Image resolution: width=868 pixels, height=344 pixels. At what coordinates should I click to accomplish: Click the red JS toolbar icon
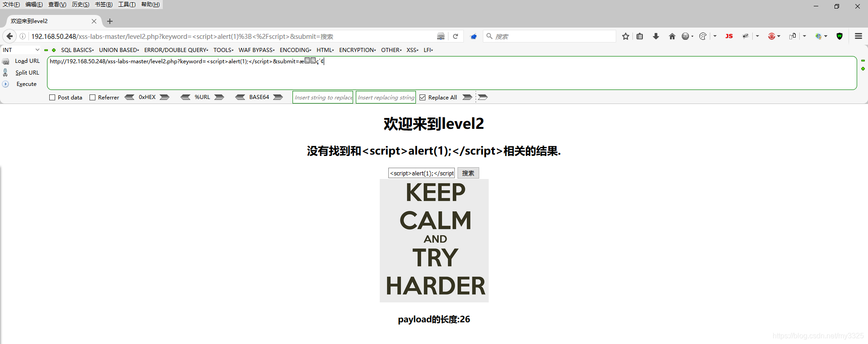[729, 36]
